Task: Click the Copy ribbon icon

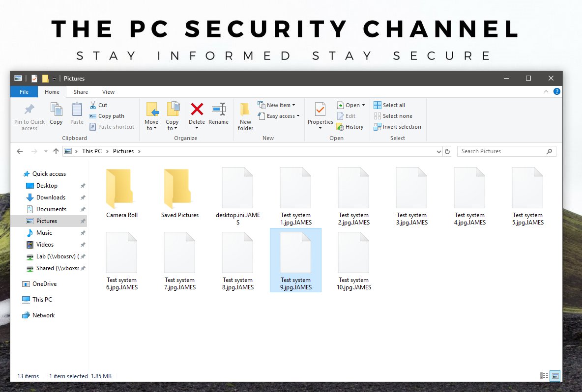Action: click(x=56, y=110)
